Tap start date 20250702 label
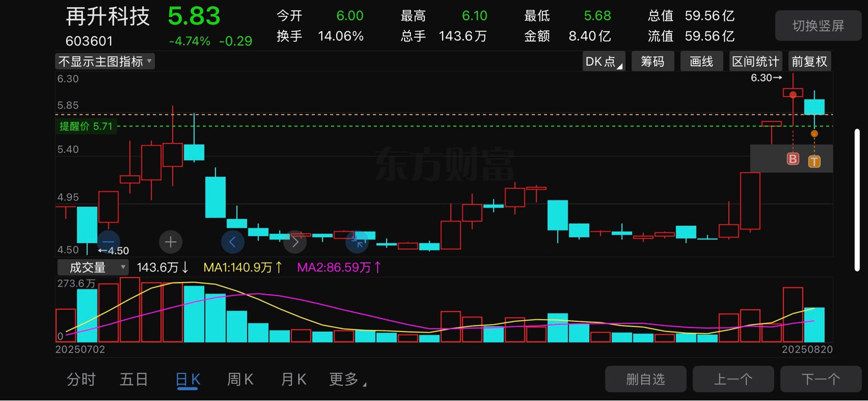 80,349
